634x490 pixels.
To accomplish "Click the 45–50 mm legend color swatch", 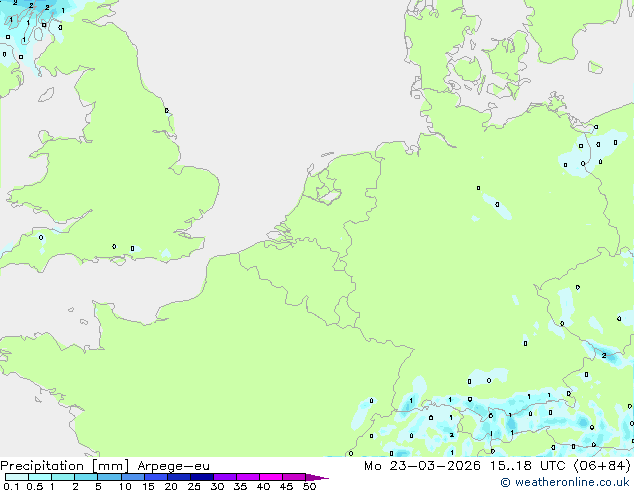I will click(294, 477).
